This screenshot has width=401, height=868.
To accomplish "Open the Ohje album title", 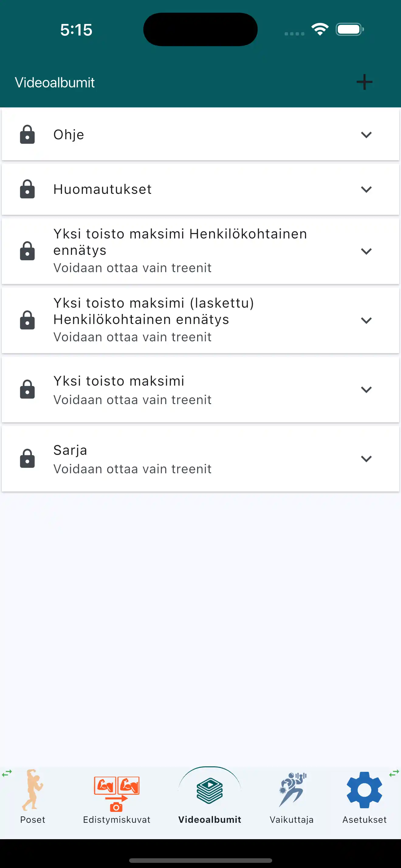I will click(69, 135).
